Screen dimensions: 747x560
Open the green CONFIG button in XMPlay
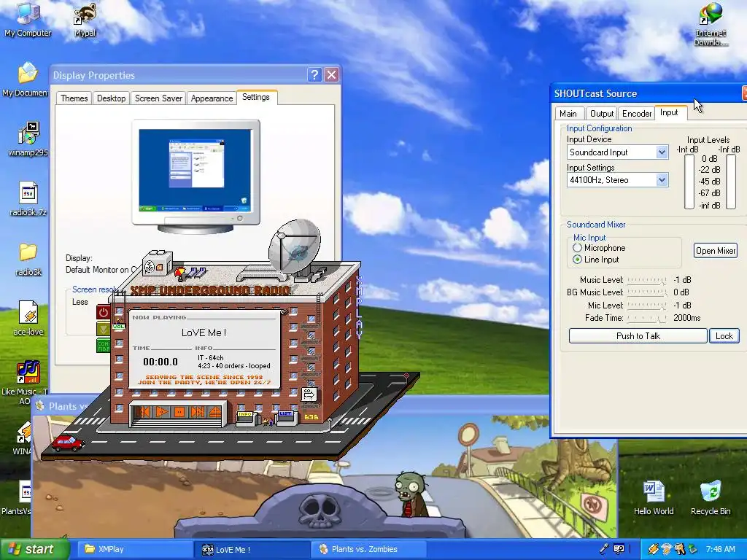103,345
